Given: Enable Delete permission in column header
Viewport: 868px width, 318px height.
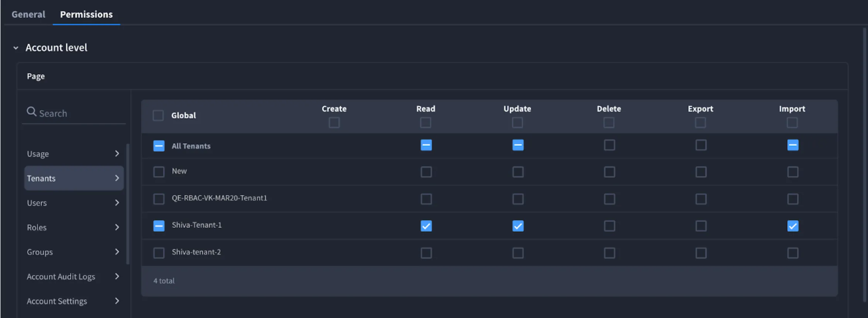Looking at the screenshot, I should tap(609, 122).
